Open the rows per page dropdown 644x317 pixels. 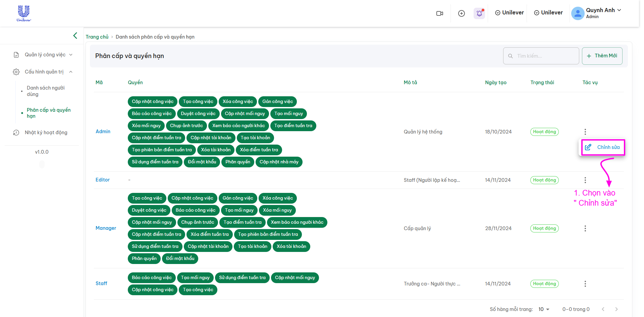point(544,309)
